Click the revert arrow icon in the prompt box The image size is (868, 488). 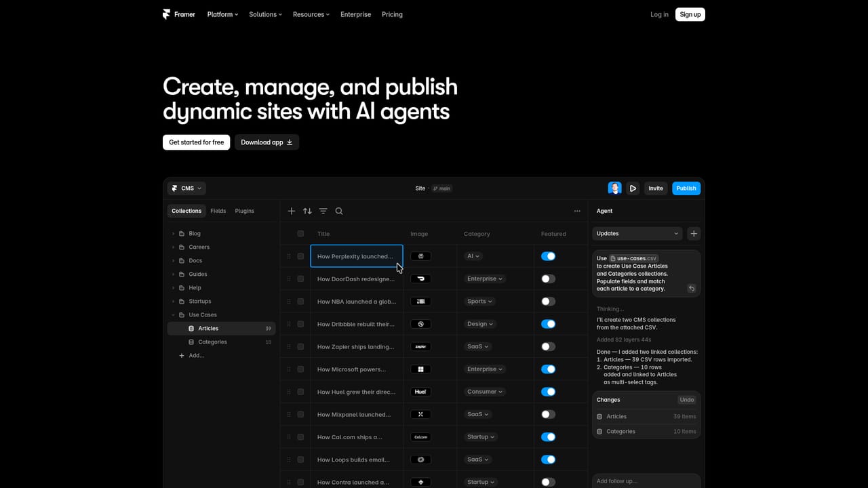click(692, 288)
